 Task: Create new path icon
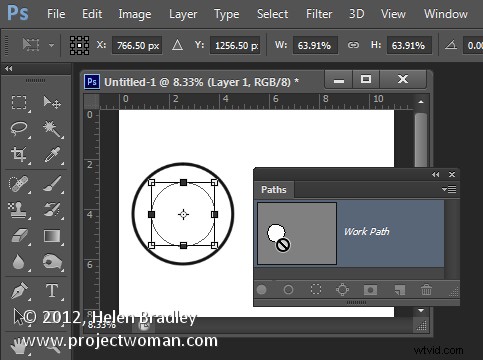pyautogui.click(x=399, y=290)
